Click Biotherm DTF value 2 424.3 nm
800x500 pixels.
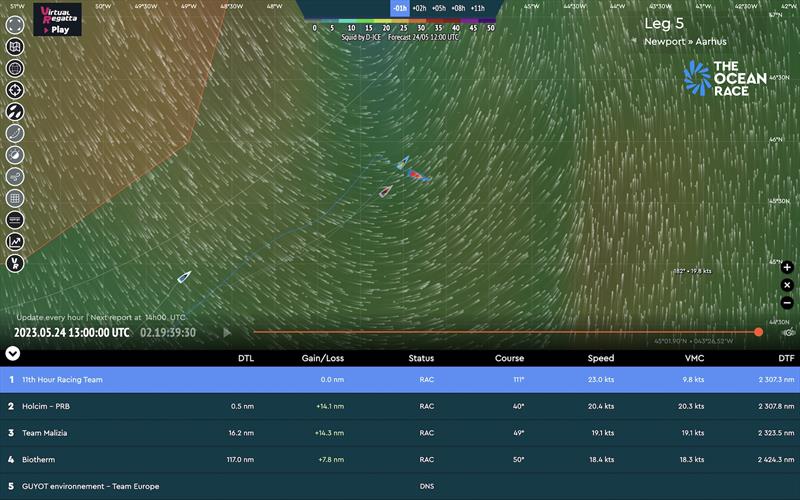776,460
